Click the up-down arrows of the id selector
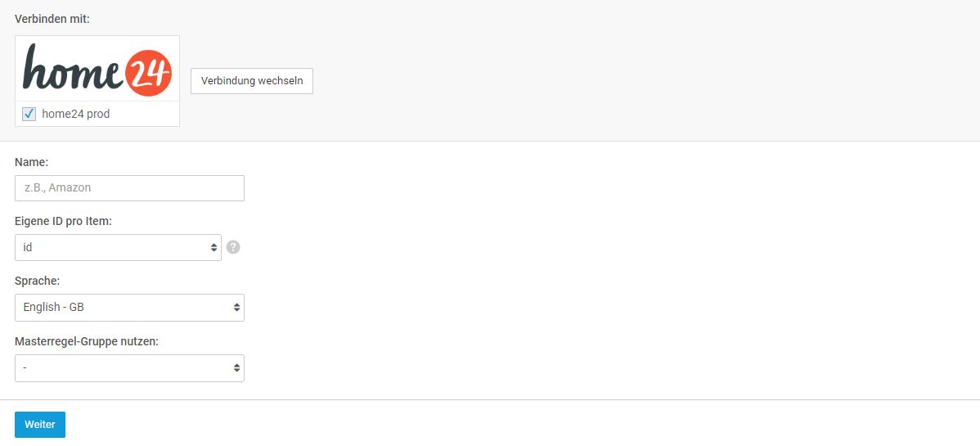This screenshot has height=446, width=980. (x=214, y=248)
